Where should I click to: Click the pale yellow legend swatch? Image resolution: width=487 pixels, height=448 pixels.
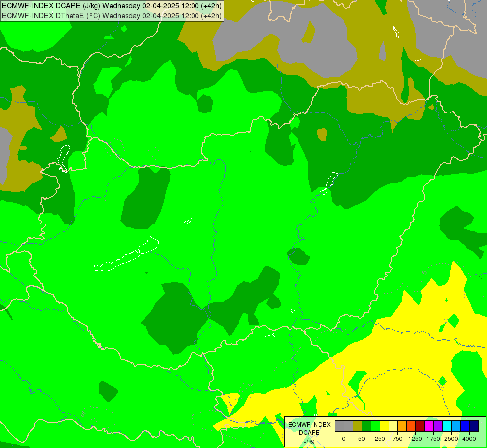393,426
